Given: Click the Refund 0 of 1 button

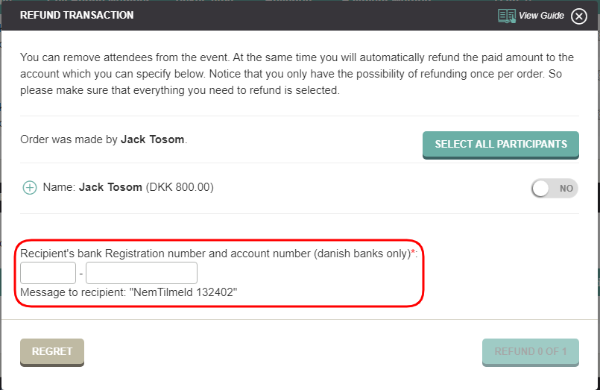Looking at the screenshot, I should [530, 352].
